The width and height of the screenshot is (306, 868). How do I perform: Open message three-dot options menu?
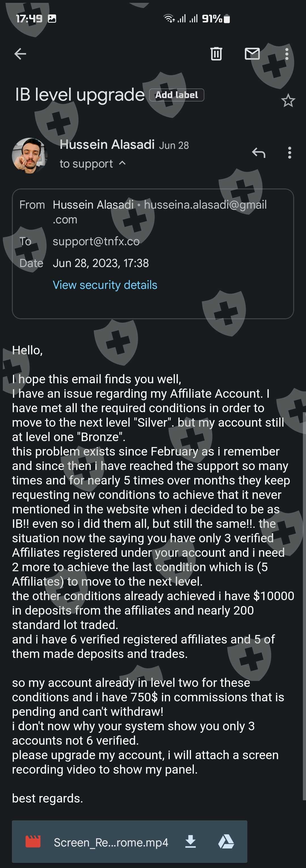click(289, 153)
